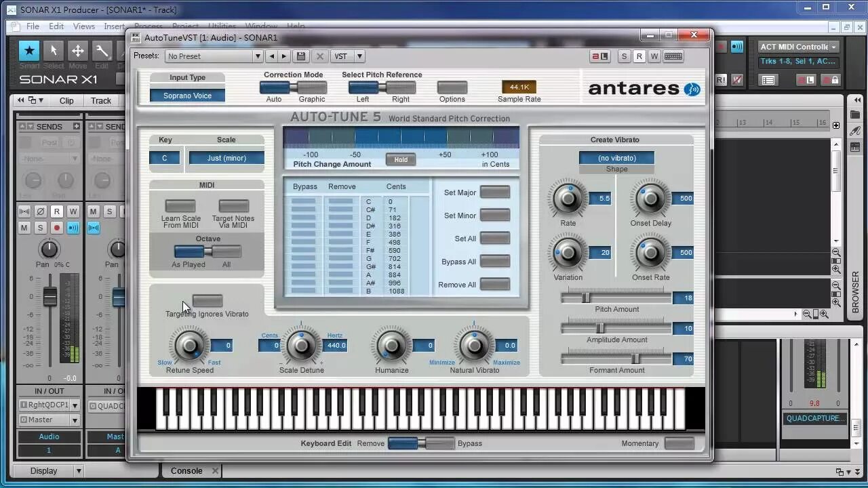Image resolution: width=868 pixels, height=488 pixels.
Task: Click Set Minor button
Action: [495, 216]
